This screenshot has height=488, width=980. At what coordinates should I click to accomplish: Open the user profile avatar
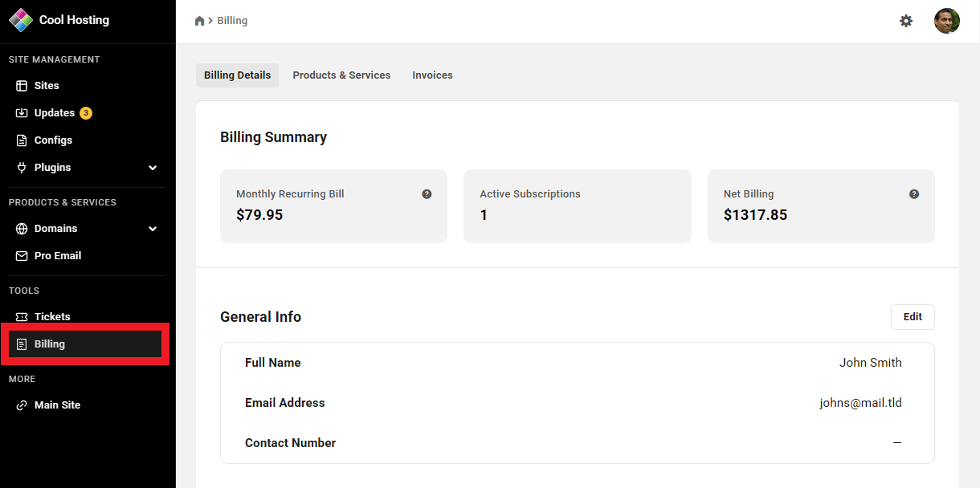[947, 21]
